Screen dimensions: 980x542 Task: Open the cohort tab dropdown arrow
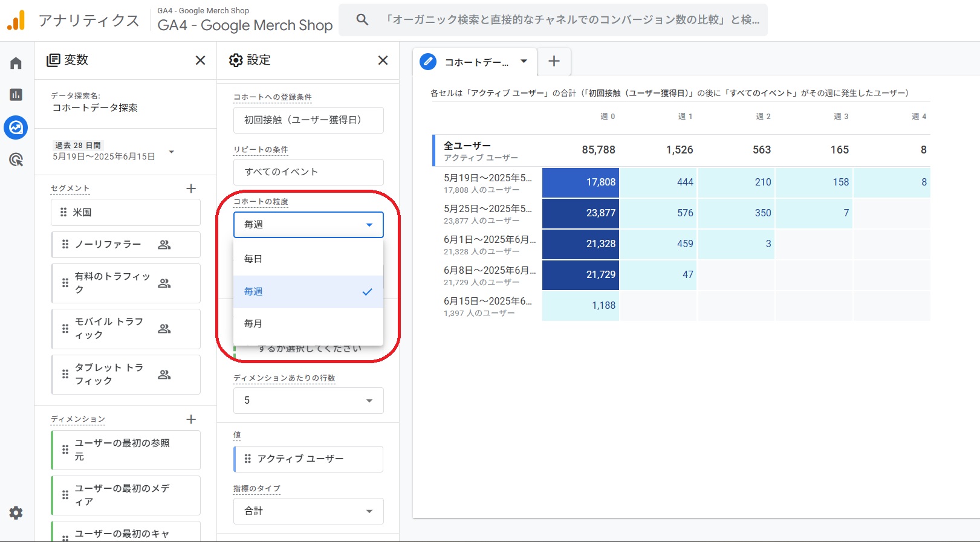pyautogui.click(x=524, y=61)
